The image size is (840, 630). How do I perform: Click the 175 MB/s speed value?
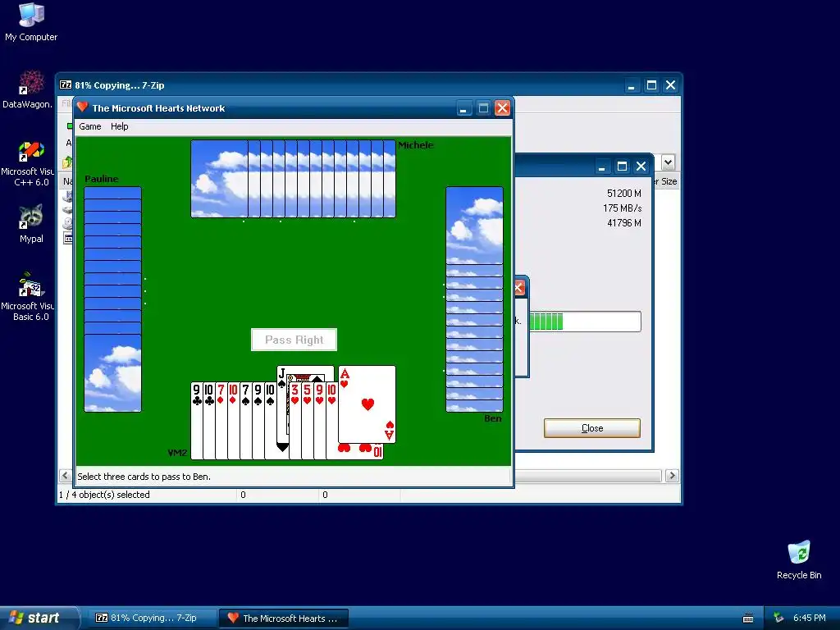pyautogui.click(x=623, y=208)
